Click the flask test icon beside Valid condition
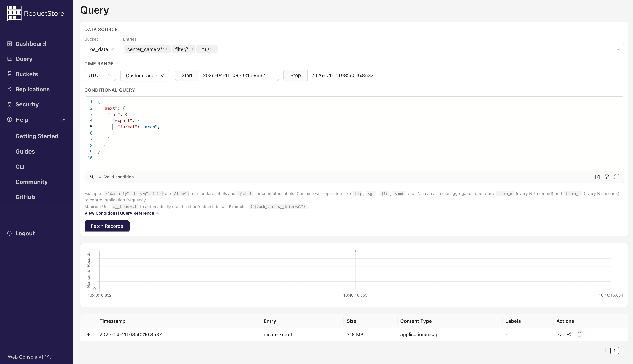The height and width of the screenshot is (364, 633). (92, 177)
